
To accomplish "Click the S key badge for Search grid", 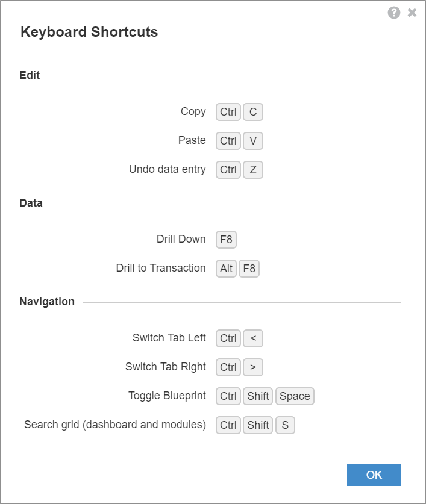I will 285,425.
